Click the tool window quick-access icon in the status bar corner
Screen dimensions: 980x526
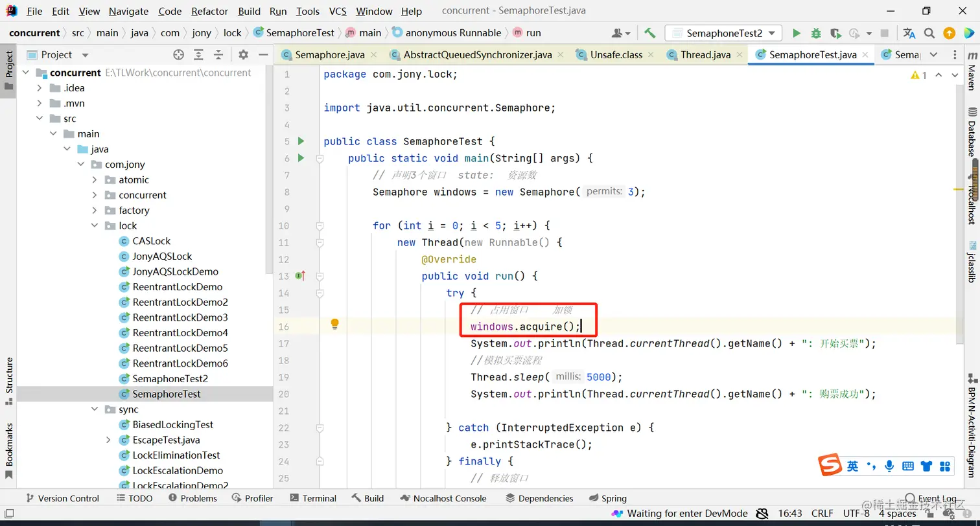point(10,514)
